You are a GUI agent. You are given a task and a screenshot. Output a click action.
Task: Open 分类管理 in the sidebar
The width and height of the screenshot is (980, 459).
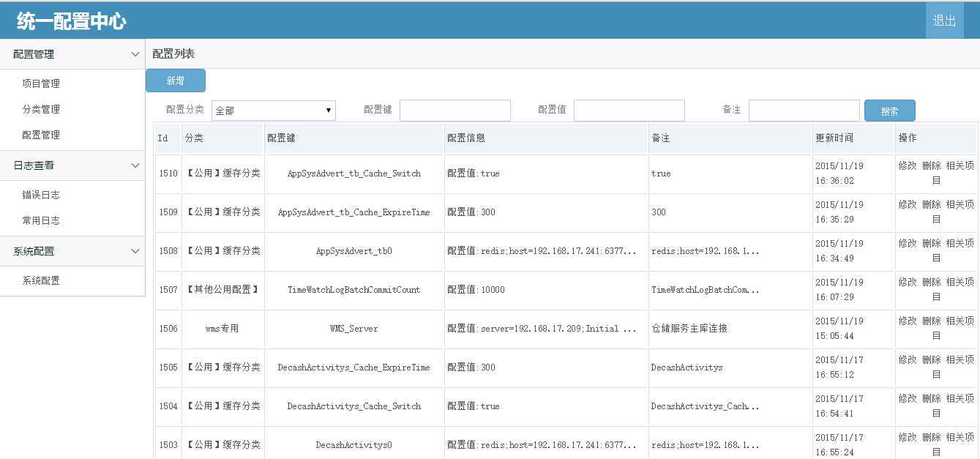41,109
